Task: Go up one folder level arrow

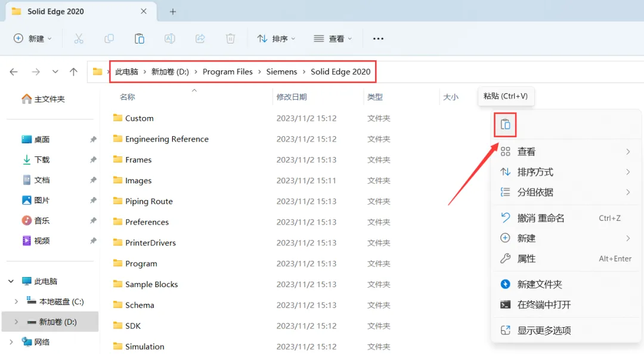Action: [x=73, y=72]
